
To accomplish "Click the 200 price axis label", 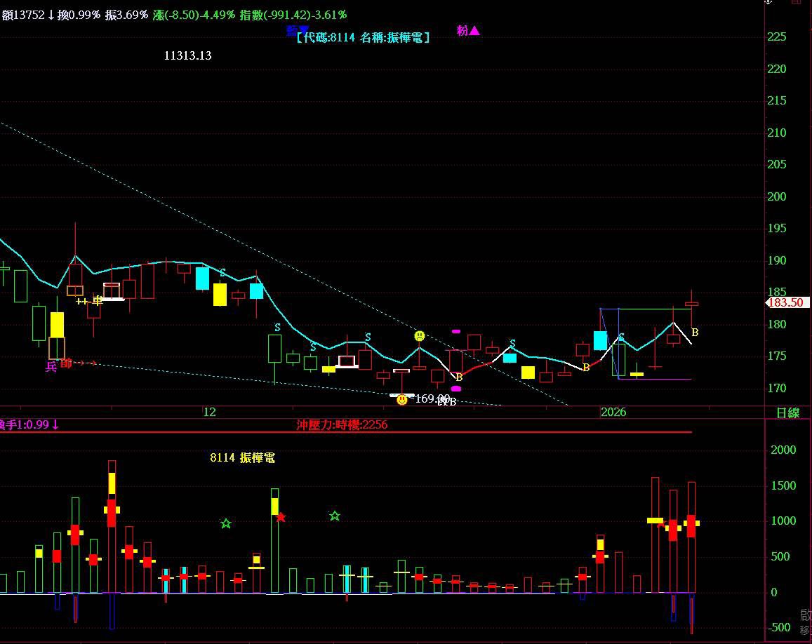I will click(x=777, y=196).
